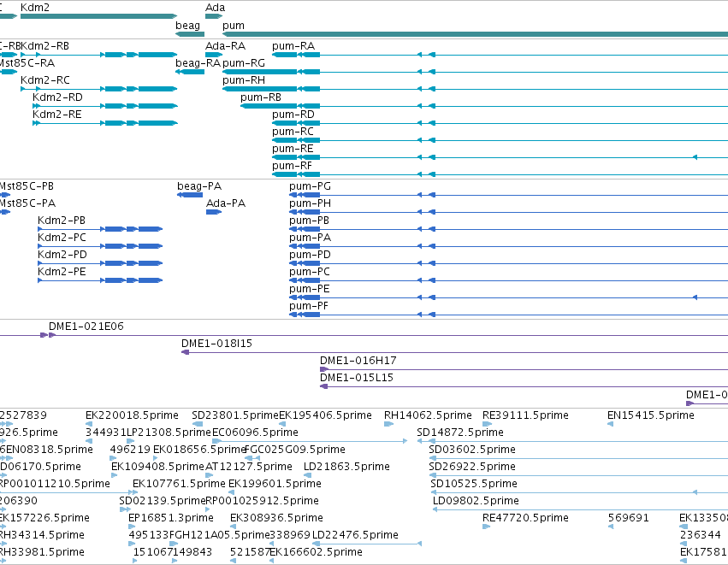
Task: Click the Ada-RA transcript label
Action: [225, 46]
